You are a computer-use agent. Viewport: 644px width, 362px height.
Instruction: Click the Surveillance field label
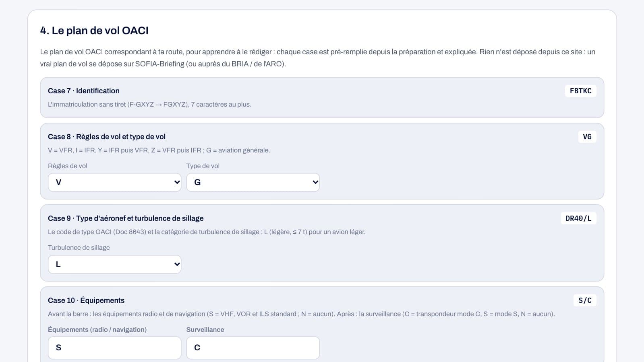pyautogui.click(x=205, y=330)
